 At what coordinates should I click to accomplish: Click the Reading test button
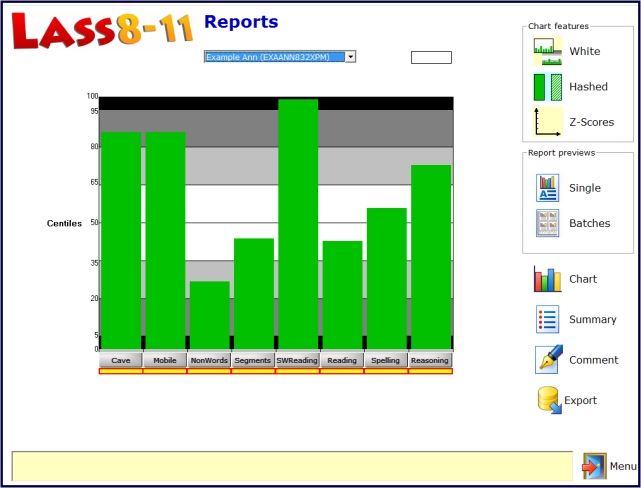click(342, 360)
